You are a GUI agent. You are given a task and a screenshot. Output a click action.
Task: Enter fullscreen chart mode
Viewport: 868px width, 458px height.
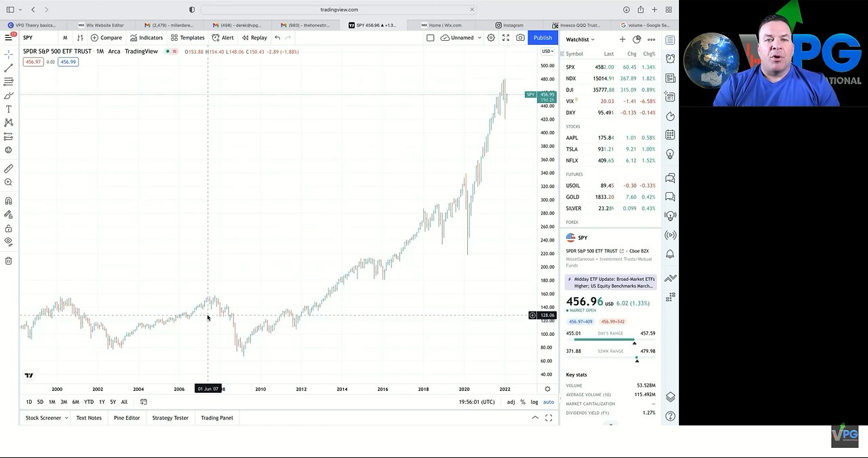coord(506,38)
